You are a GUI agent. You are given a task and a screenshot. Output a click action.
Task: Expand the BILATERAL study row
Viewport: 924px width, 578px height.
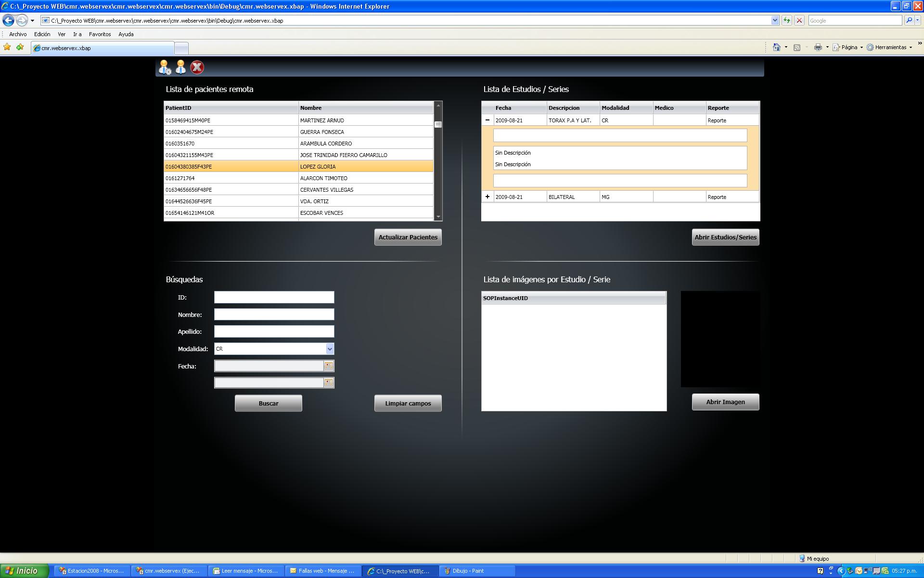[488, 197]
